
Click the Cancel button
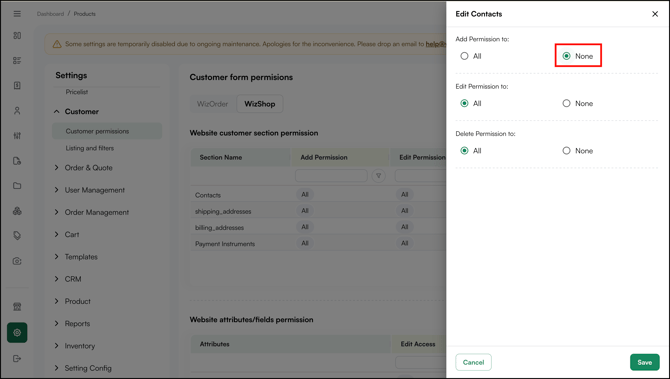473,362
